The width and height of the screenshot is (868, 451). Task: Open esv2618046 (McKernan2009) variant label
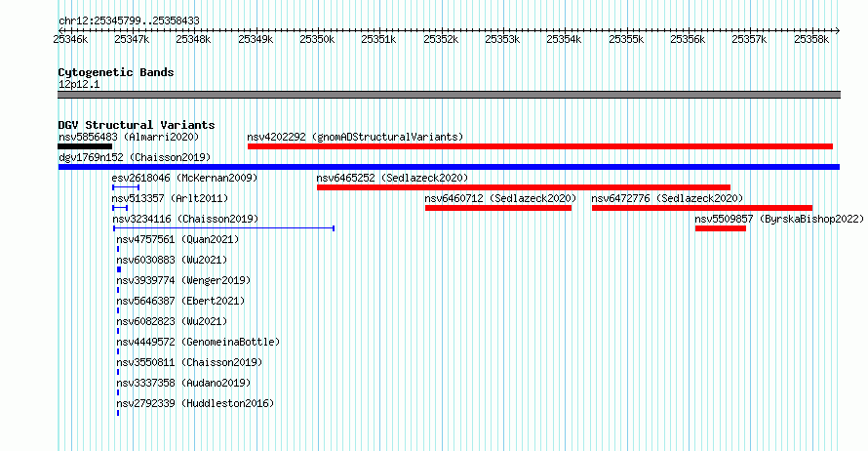point(184,178)
